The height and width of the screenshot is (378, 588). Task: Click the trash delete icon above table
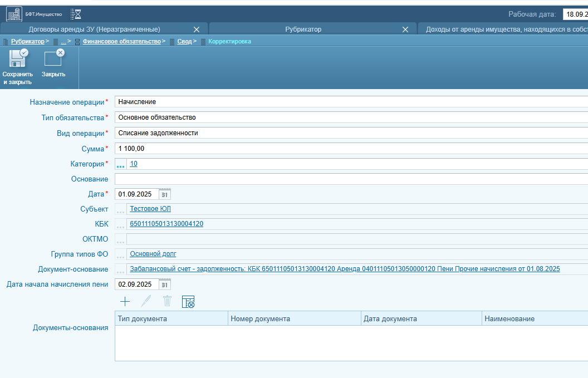point(167,301)
